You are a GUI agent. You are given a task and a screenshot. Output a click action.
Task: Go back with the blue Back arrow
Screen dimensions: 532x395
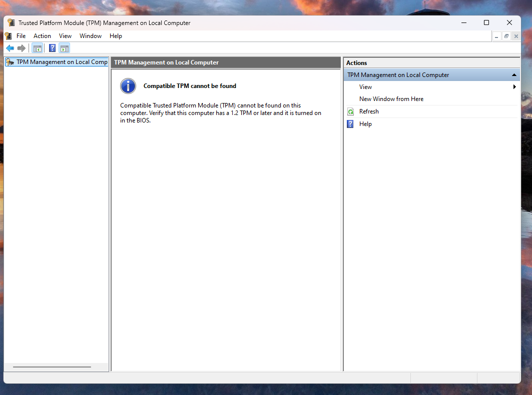pyautogui.click(x=10, y=48)
